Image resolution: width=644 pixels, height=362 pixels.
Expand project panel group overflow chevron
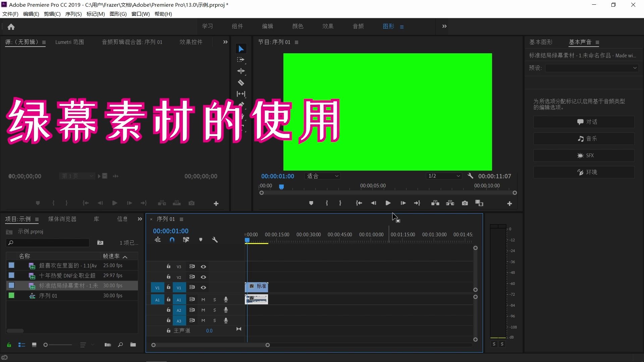coord(140,219)
